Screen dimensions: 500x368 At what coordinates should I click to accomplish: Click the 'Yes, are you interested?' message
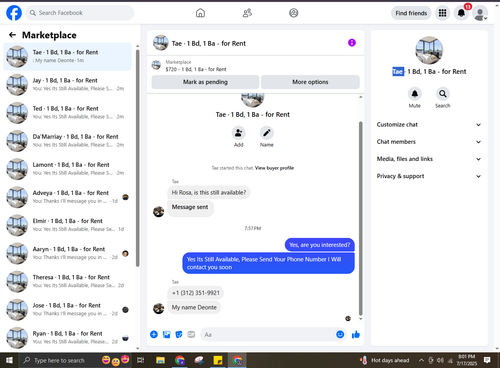319,245
